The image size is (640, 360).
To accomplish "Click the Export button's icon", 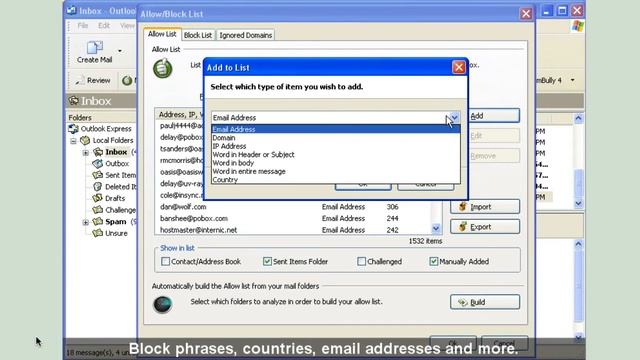I will coord(462,227).
